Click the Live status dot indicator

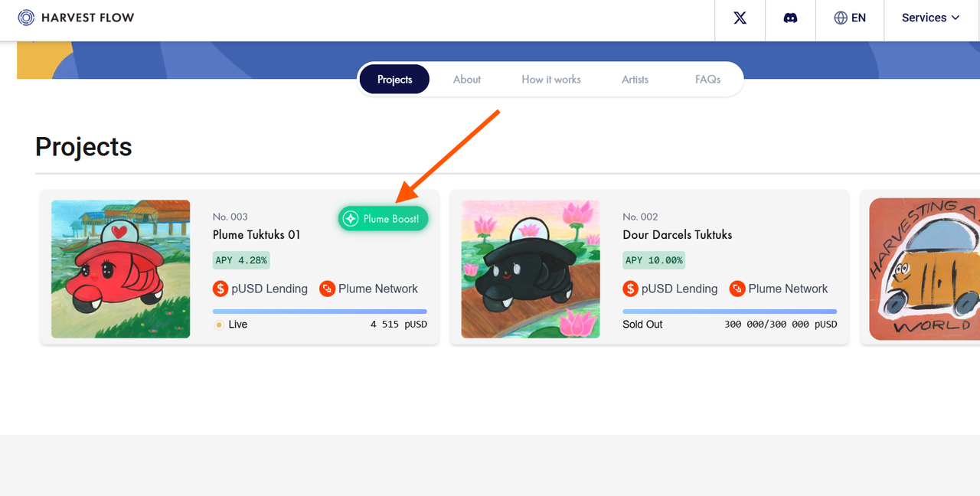[219, 325]
